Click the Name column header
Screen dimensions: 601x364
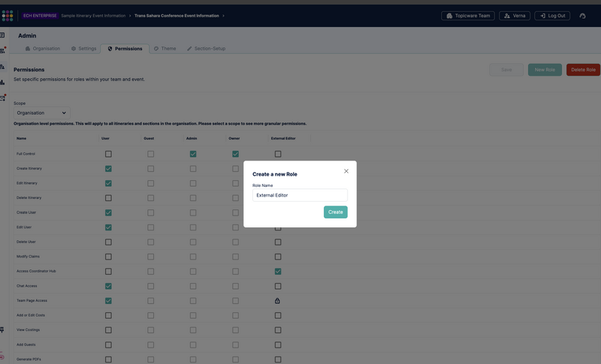pyautogui.click(x=22, y=138)
